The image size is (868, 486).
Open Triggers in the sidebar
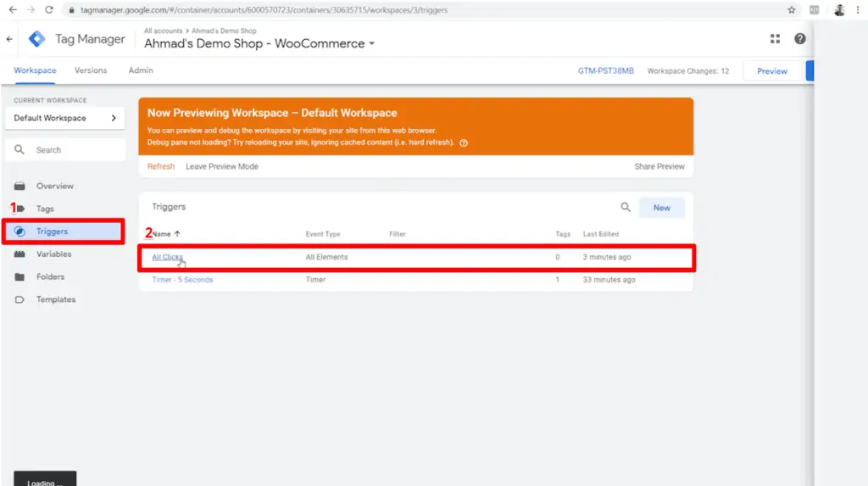(52, 232)
